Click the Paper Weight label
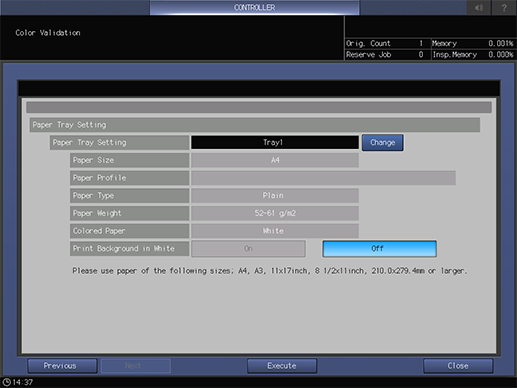 (129, 213)
